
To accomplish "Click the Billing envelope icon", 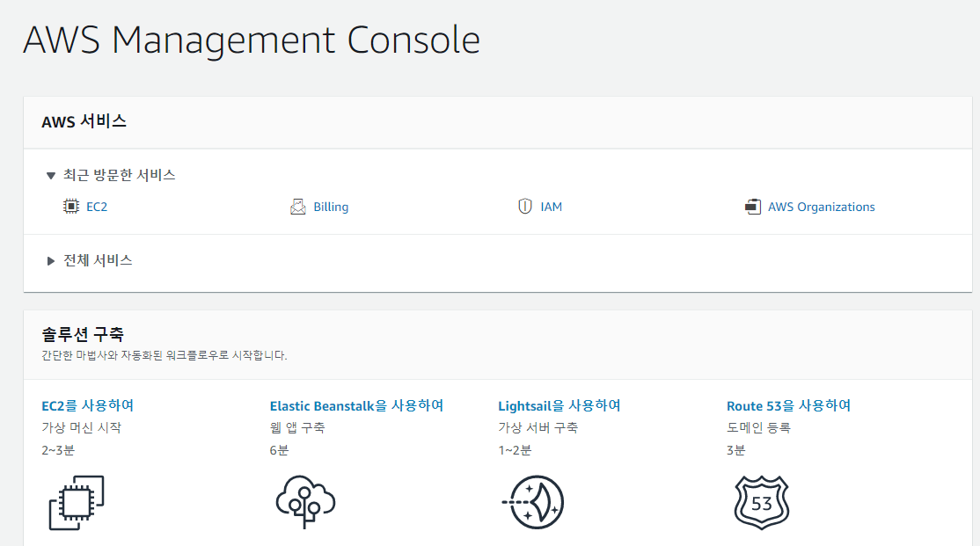I will (298, 206).
